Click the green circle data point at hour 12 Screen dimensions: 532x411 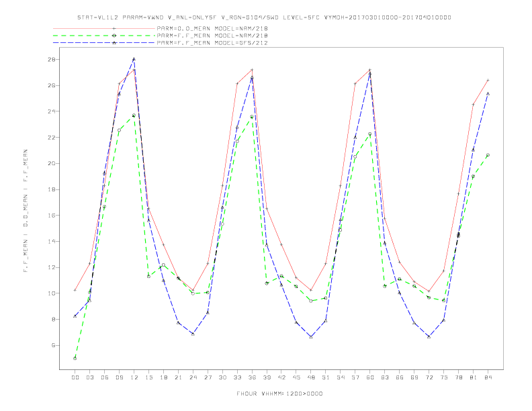134,116
